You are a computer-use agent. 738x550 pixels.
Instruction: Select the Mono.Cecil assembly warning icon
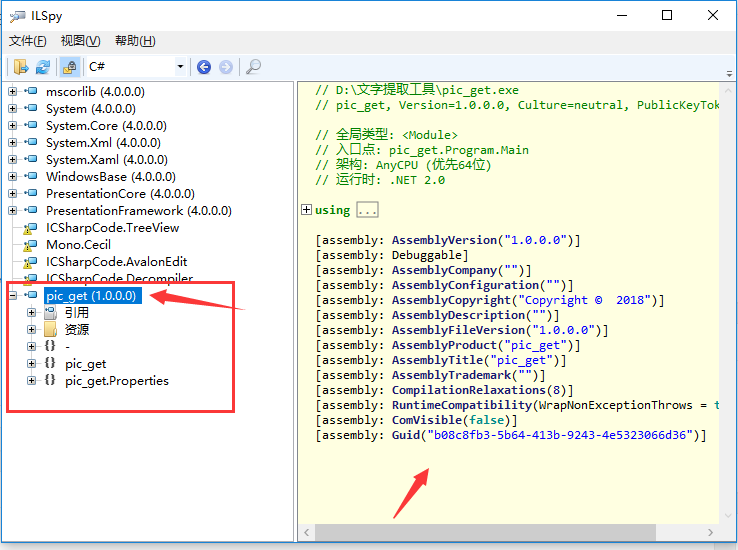pyautogui.click(x=30, y=245)
